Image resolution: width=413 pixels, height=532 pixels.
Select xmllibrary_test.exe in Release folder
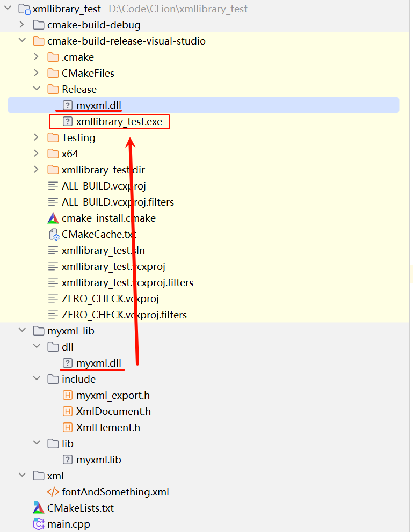[x=119, y=121]
